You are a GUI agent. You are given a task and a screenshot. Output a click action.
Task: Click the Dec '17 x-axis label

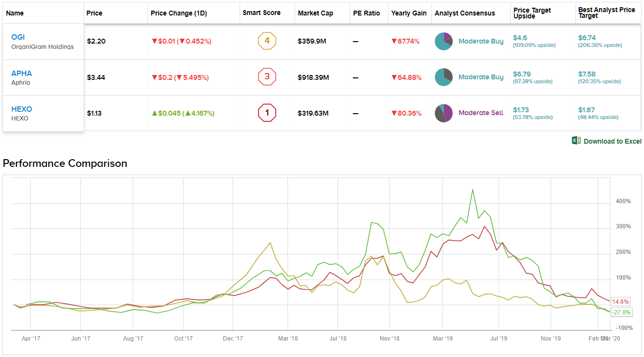(x=233, y=338)
